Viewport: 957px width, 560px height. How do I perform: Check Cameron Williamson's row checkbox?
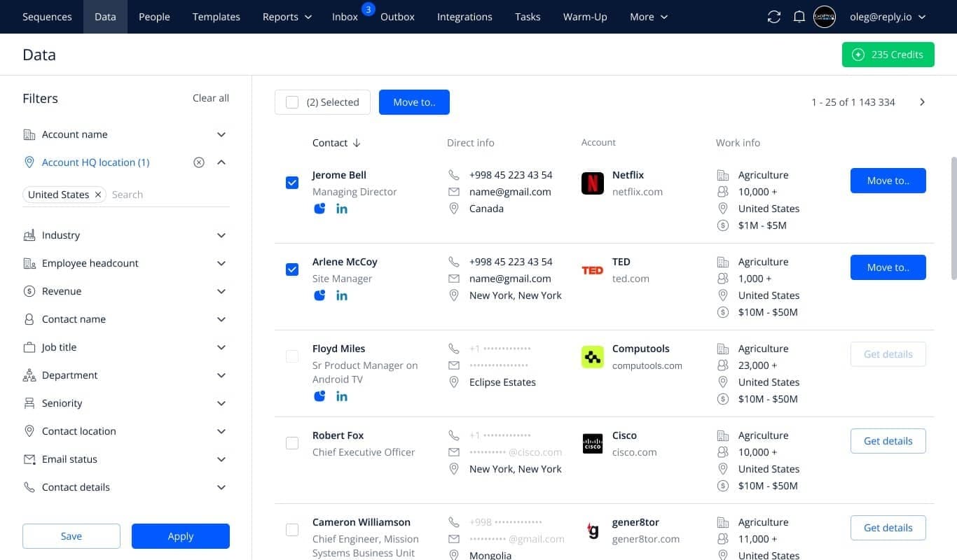tap(292, 529)
